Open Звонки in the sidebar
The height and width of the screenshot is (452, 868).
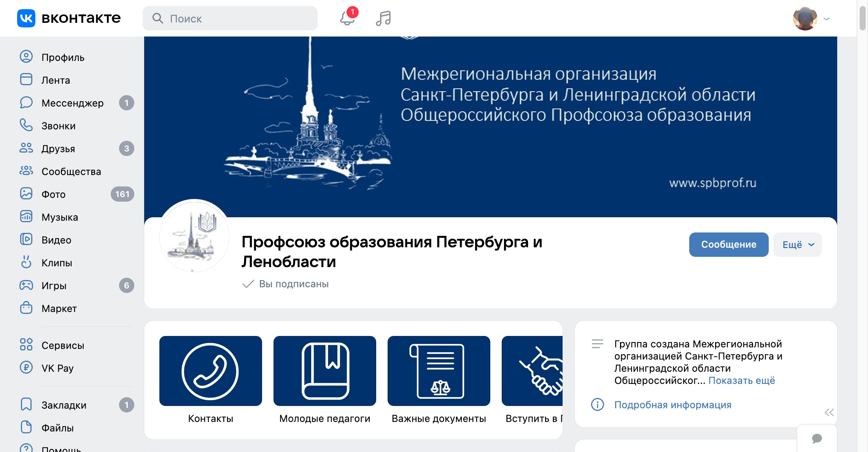(59, 126)
